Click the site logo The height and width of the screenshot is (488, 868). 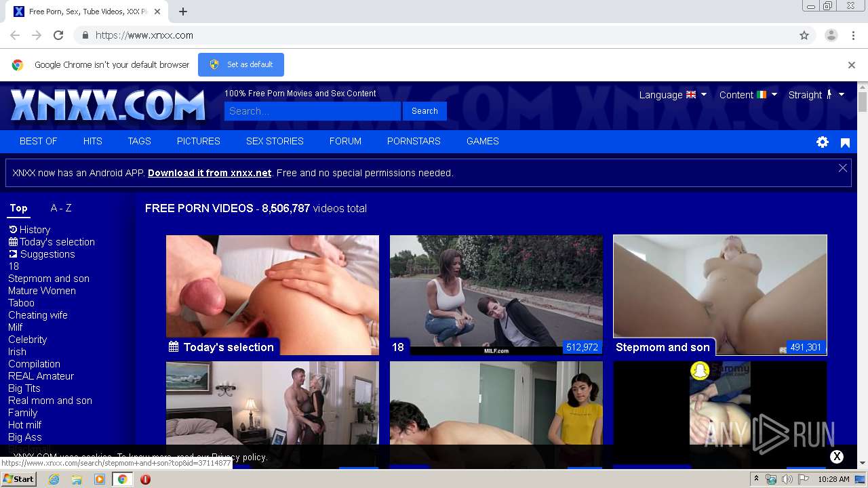pos(108,105)
